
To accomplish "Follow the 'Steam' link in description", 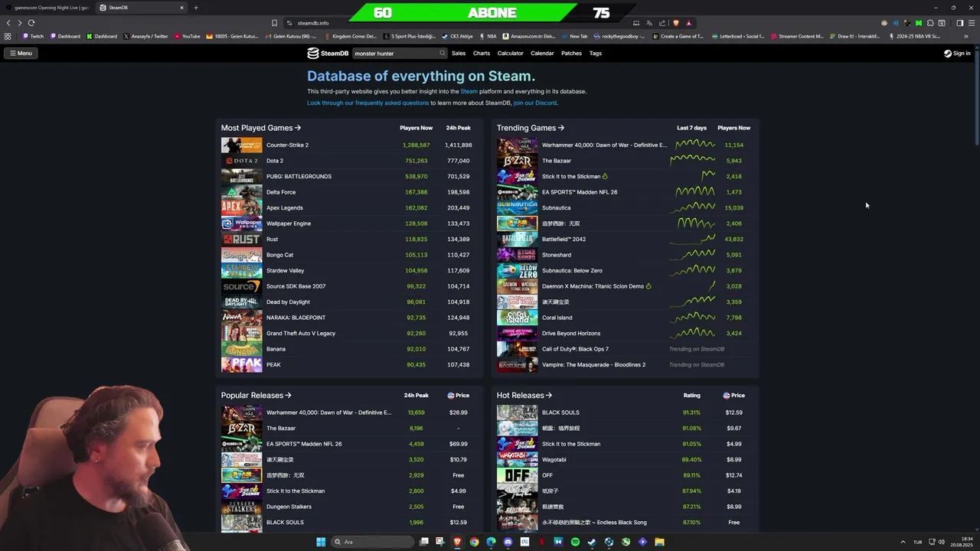I will click(x=469, y=91).
